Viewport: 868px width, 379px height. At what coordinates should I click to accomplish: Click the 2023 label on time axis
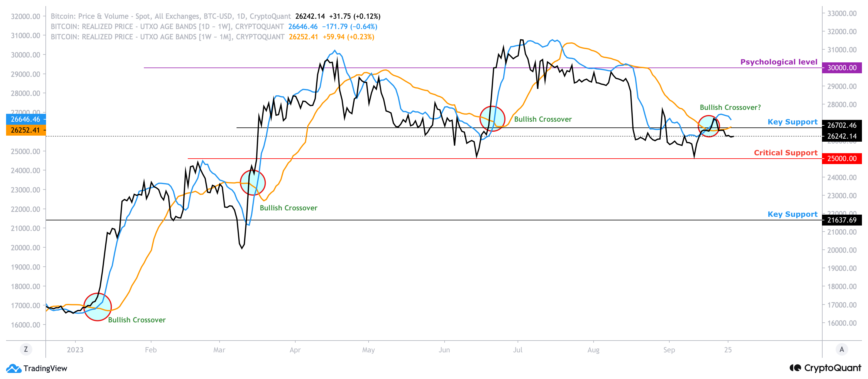tap(75, 350)
